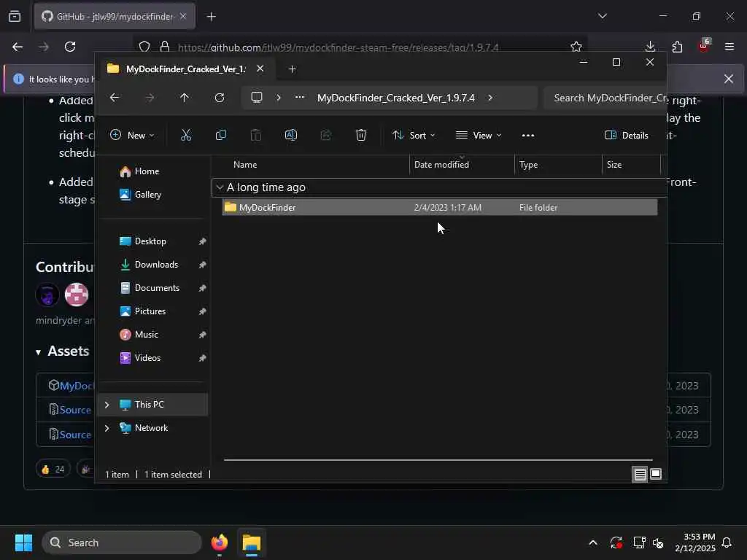This screenshot has width=747, height=560.
Task: Open Firefox hamburger application menu
Action: pos(729,47)
